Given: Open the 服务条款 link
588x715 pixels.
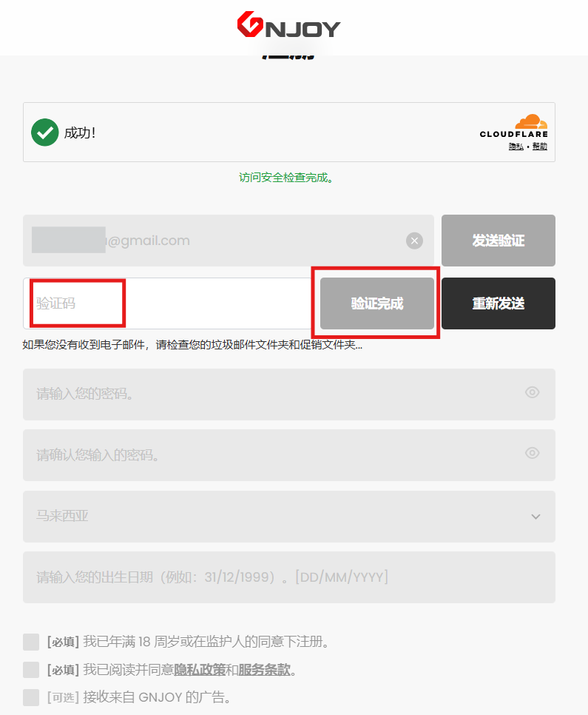Looking at the screenshot, I should (x=264, y=670).
